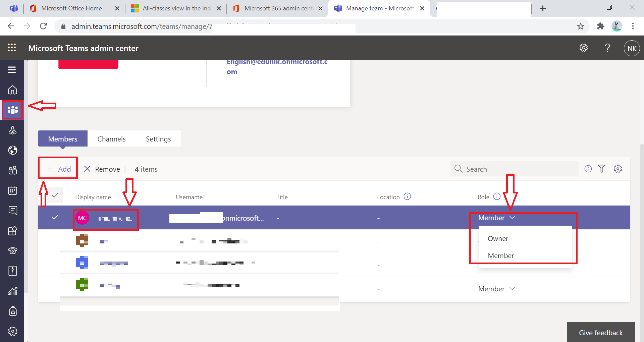Toggle the select-all checkbox in table header

(x=55, y=195)
